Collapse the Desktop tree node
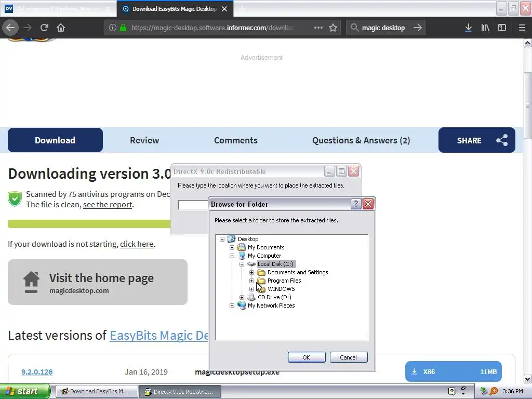 pyautogui.click(x=222, y=239)
